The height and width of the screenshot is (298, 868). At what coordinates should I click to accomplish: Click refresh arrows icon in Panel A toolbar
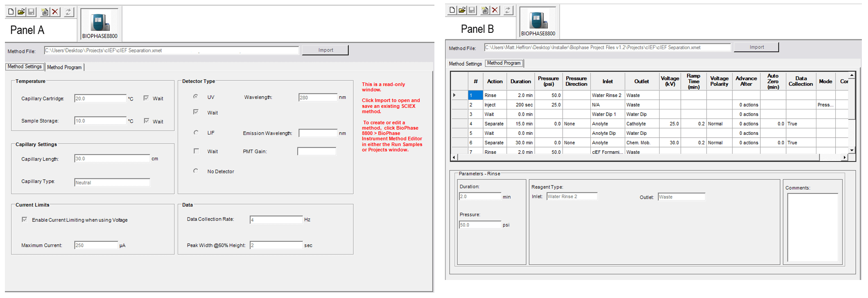[x=68, y=12]
